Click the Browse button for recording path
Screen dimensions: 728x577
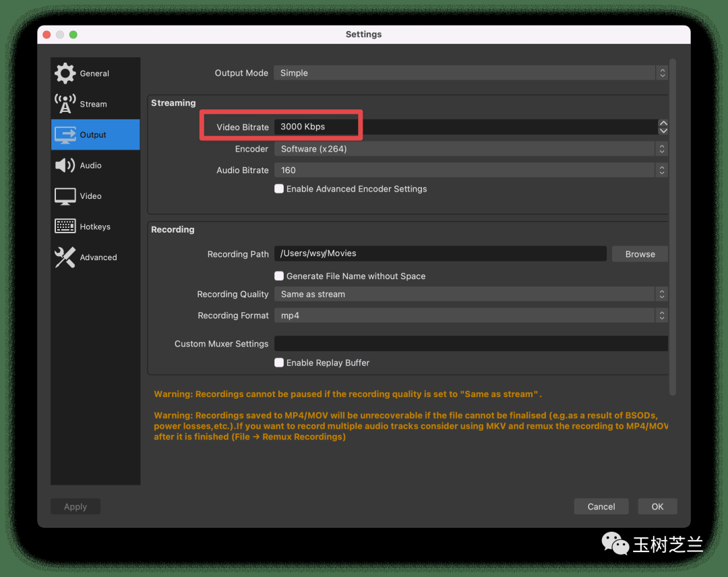click(640, 254)
